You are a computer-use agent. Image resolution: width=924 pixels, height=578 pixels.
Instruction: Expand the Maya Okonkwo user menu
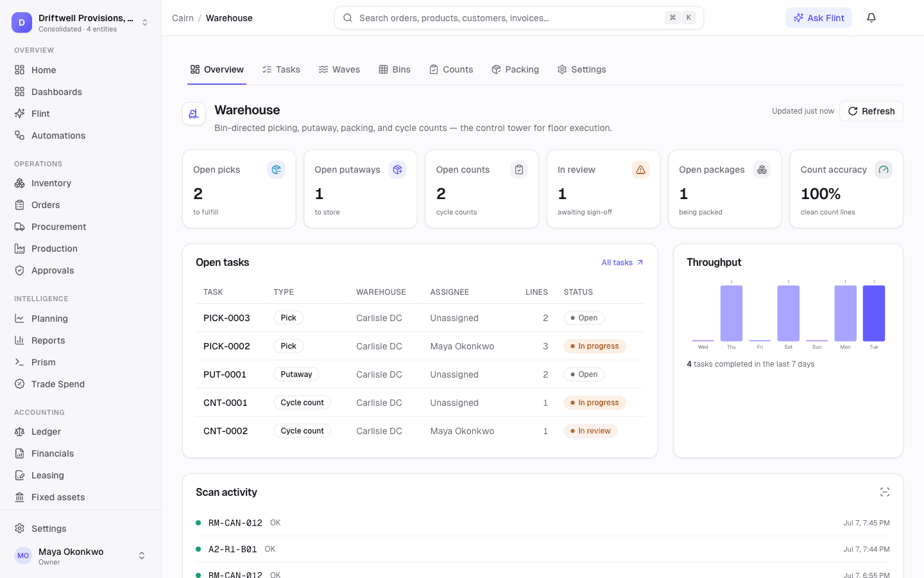pyautogui.click(x=80, y=556)
